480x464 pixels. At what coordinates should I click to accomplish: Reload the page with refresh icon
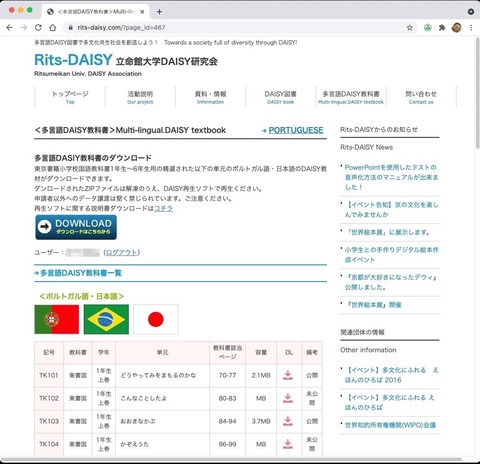coord(38,28)
